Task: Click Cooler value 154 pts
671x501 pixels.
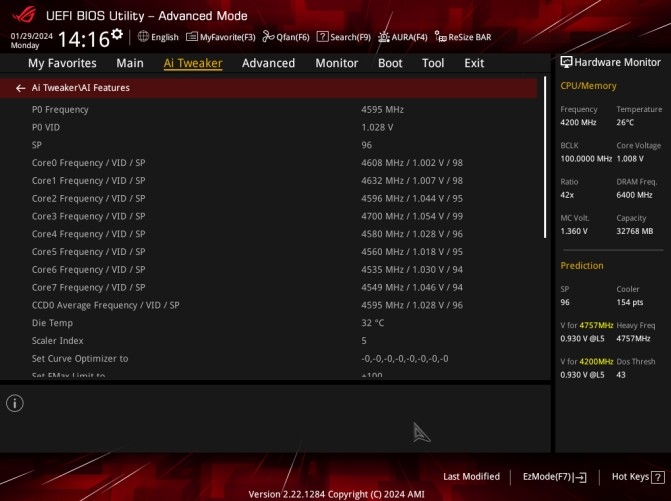Action: pos(629,302)
